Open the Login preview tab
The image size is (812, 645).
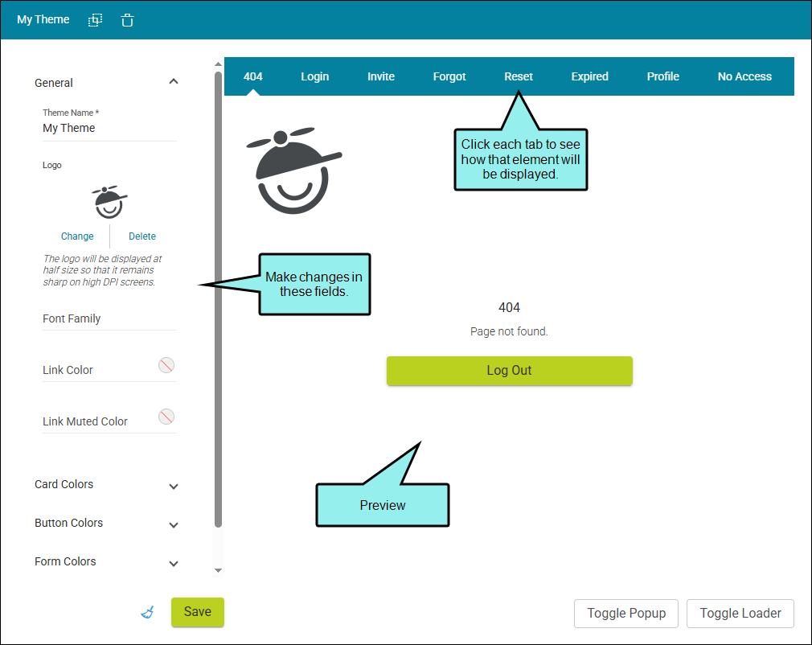pyautogui.click(x=315, y=76)
